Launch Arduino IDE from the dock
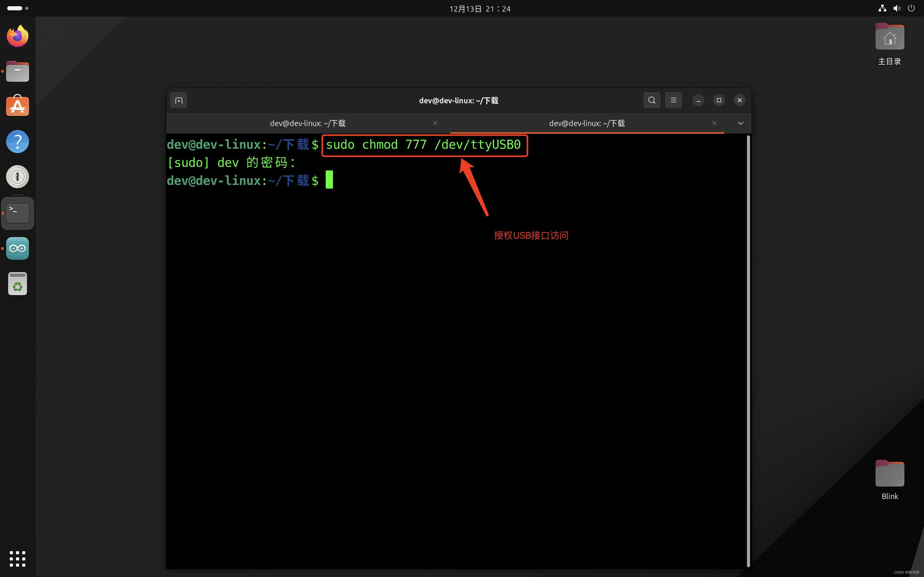Screen dimensions: 924x577 [x=18, y=248]
